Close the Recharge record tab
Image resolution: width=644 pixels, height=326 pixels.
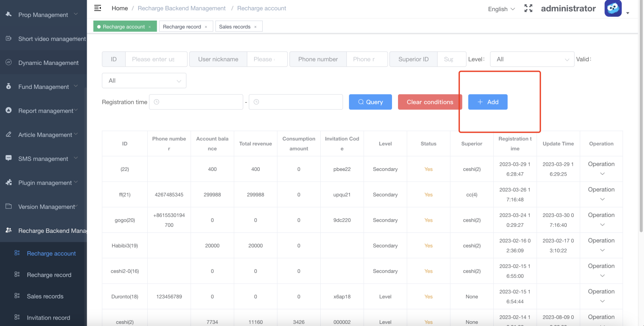(206, 27)
